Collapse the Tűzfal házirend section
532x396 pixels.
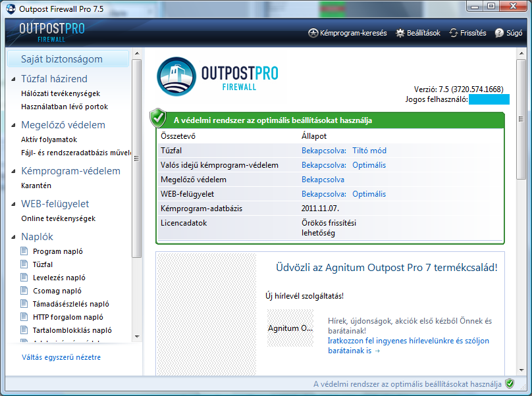point(13,80)
